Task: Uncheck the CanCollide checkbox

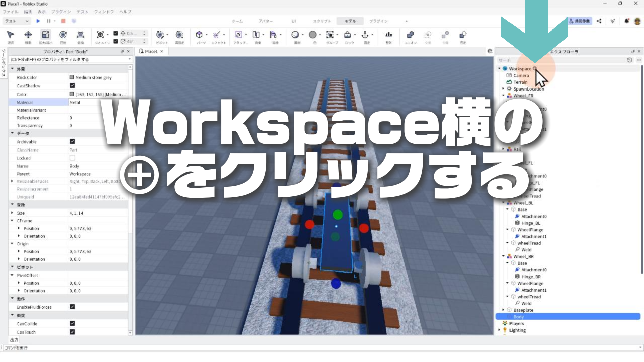Action: (x=72, y=323)
